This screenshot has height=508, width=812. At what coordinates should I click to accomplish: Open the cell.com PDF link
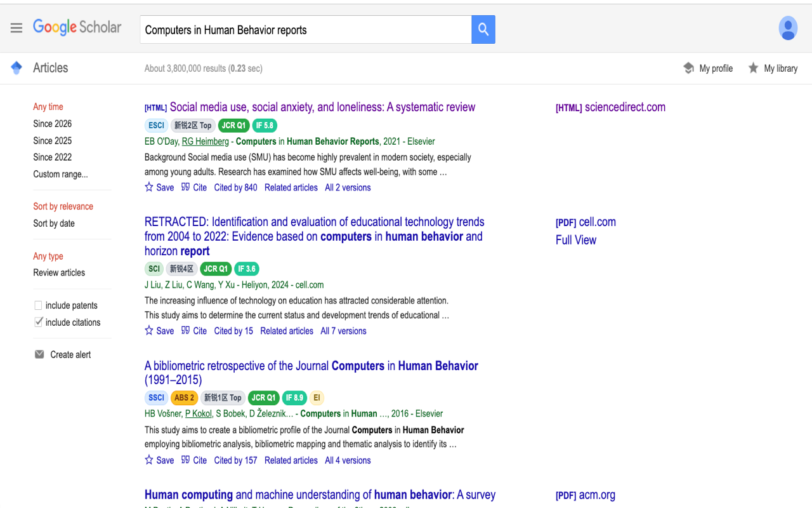pos(586,222)
